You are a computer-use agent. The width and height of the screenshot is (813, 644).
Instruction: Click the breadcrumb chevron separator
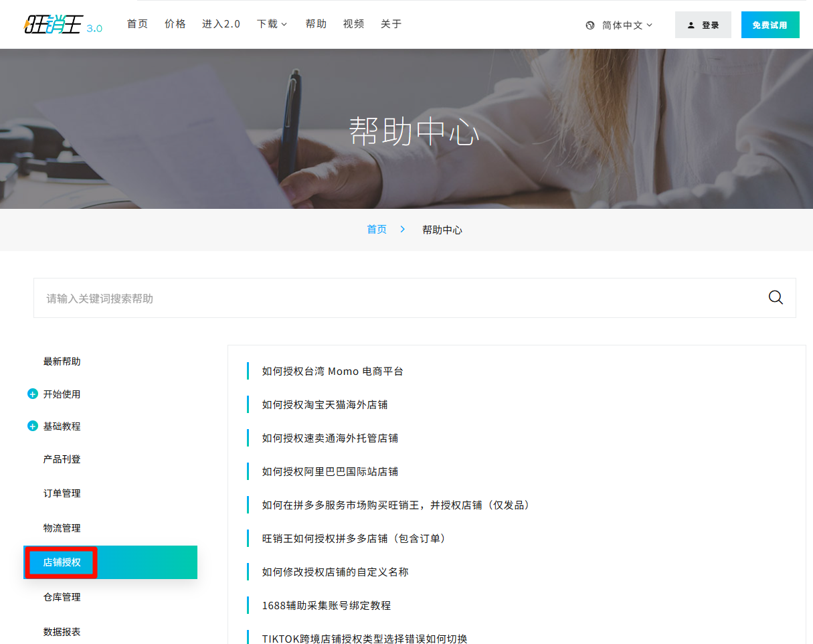[403, 229]
